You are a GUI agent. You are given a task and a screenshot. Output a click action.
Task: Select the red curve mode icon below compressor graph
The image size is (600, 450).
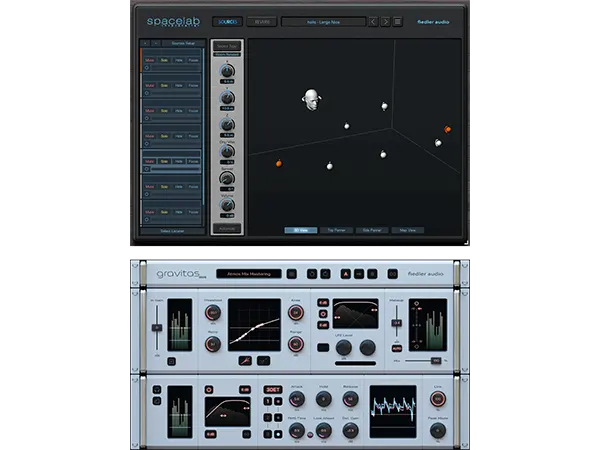tap(245, 360)
